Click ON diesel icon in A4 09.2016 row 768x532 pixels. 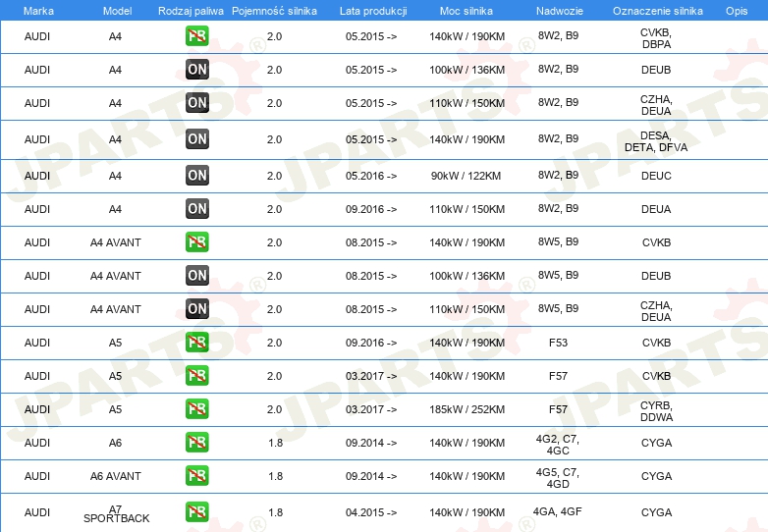click(x=196, y=208)
